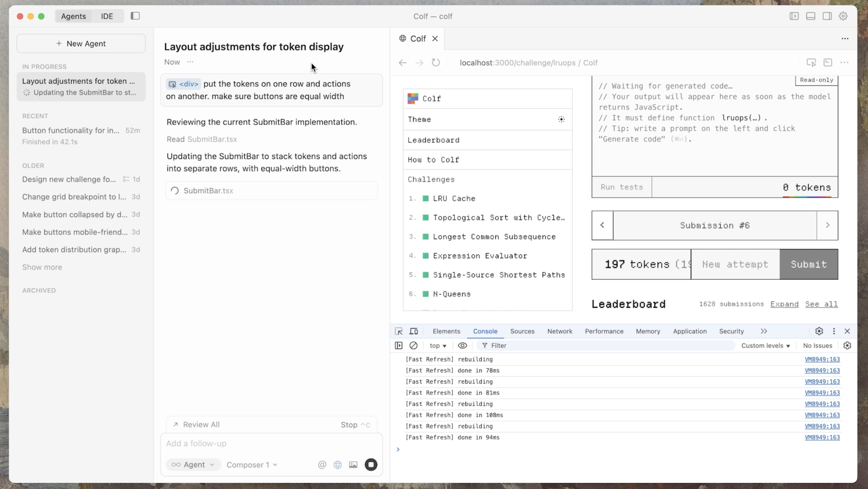Click the Submit button
Viewport: 868px width, 489px height.
(808, 264)
